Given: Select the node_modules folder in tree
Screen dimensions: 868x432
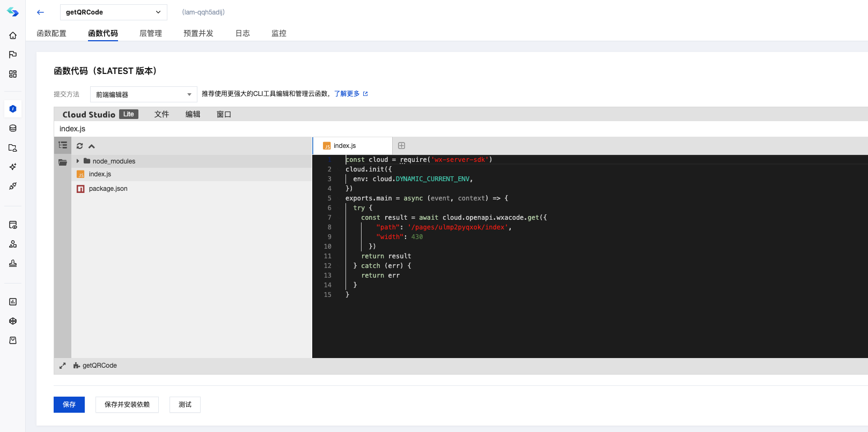Looking at the screenshot, I should click(192, 161).
